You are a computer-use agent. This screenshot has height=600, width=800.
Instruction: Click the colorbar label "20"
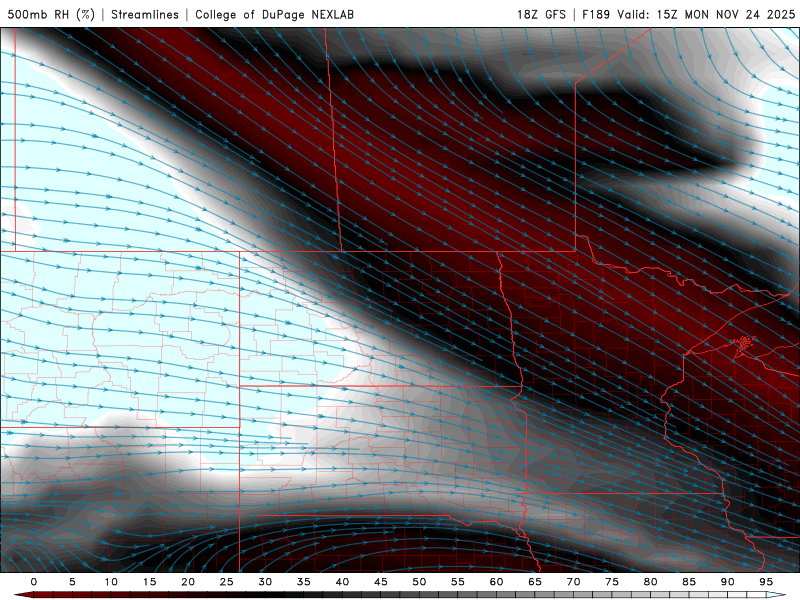188,582
